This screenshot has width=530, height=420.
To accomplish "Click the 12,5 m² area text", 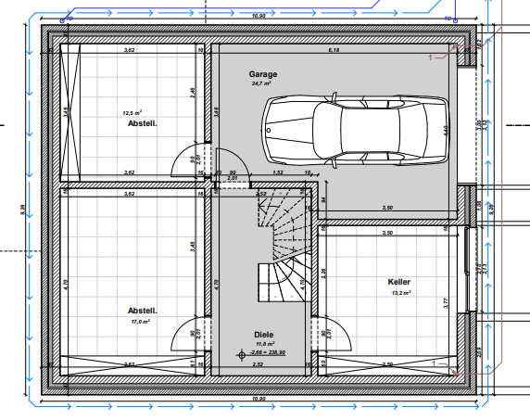I will pyautogui.click(x=132, y=112).
